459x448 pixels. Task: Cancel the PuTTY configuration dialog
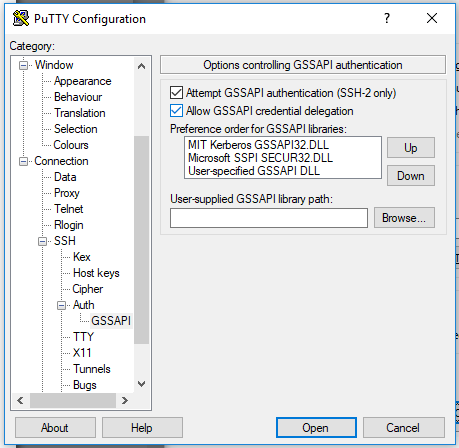(404, 428)
